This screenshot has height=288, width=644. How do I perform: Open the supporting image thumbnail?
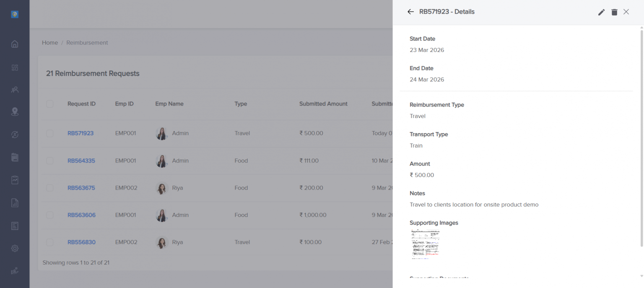[426, 244]
